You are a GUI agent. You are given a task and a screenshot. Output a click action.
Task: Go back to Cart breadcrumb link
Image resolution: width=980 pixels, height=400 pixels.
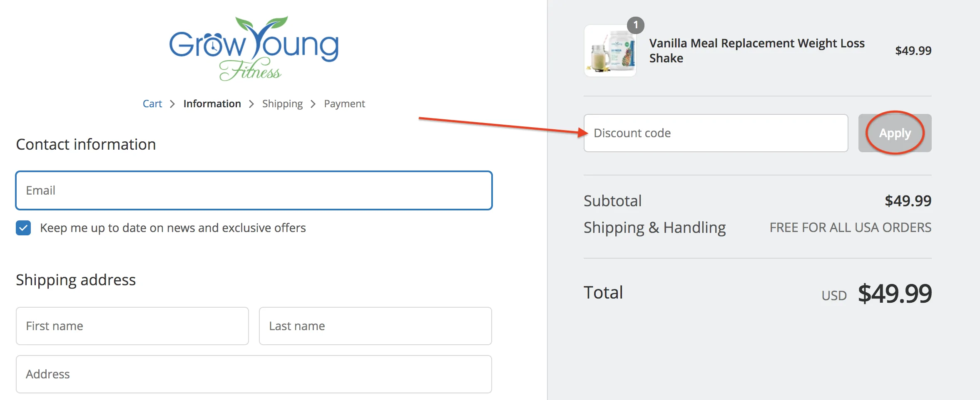point(152,104)
